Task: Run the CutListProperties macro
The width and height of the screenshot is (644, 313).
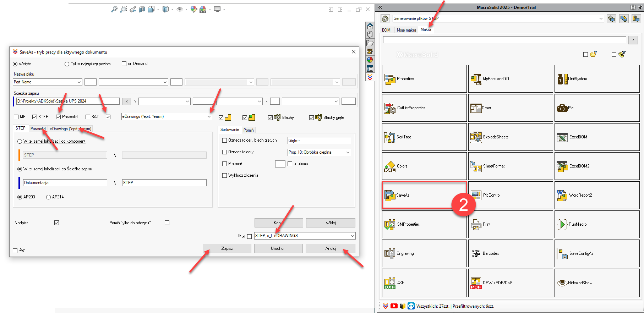Action: [x=424, y=108]
